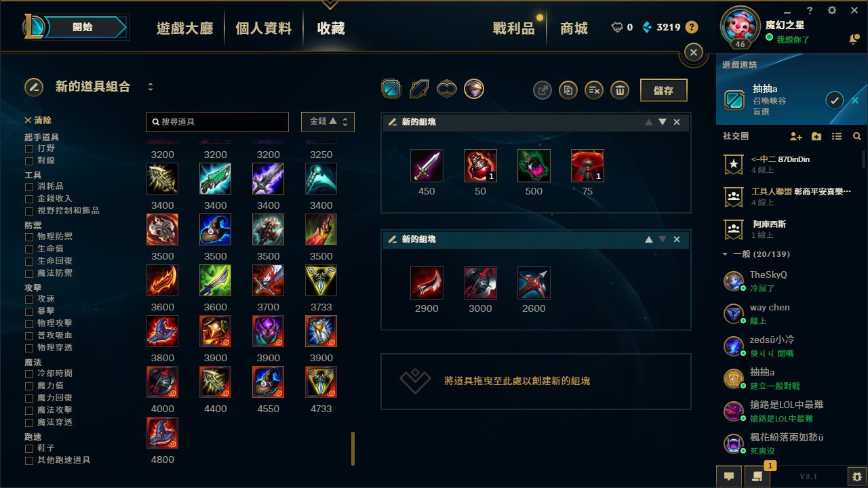The width and height of the screenshot is (868, 488).
Task: Click the chat bubble icon at bottom
Action: 729,476
